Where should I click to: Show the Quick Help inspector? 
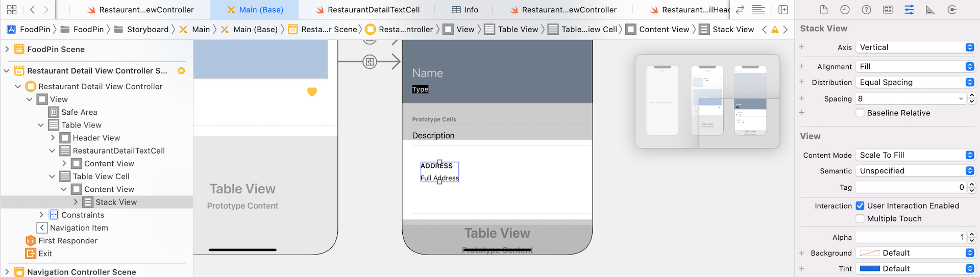coord(866,10)
